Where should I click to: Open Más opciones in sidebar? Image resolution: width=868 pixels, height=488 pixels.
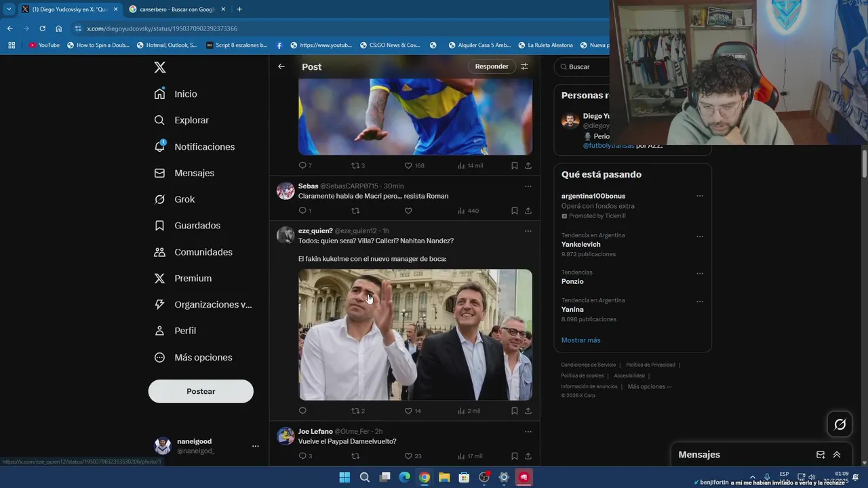tap(193, 357)
